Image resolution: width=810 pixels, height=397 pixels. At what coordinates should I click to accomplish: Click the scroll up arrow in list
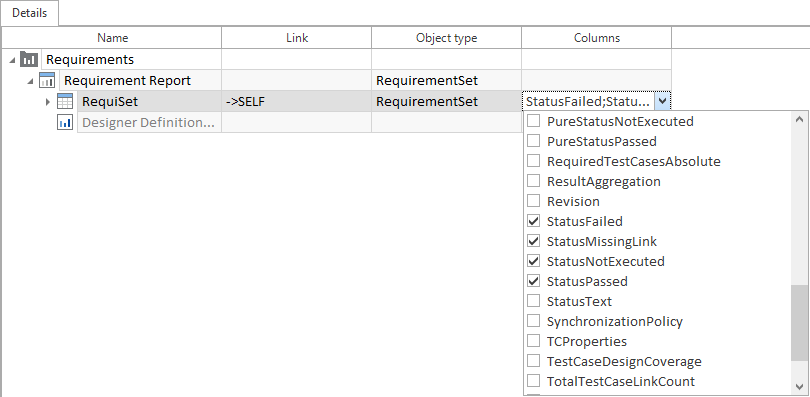tap(799, 119)
